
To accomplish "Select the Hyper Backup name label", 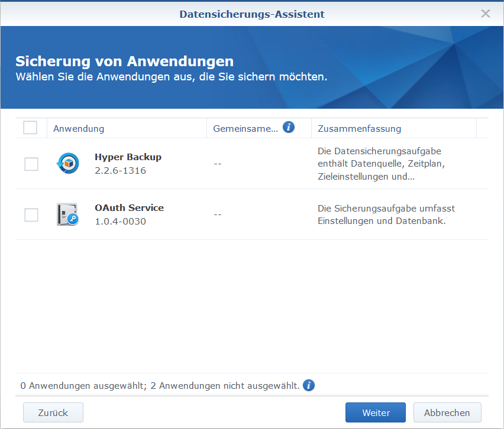I will [128, 157].
